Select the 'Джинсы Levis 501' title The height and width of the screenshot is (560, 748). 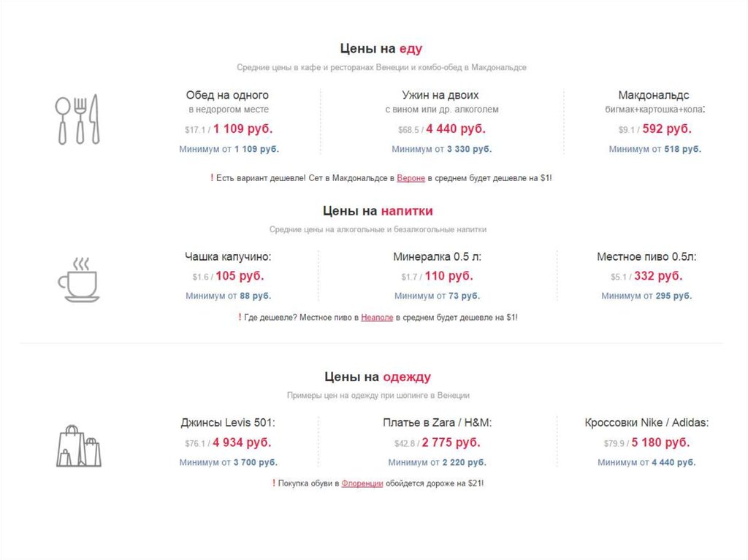(228, 423)
